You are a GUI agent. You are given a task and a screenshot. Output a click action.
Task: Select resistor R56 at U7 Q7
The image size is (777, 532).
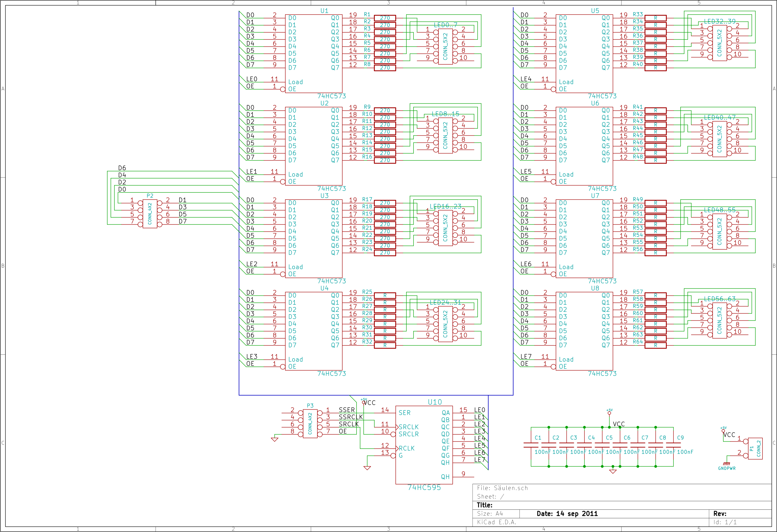coord(656,253)
